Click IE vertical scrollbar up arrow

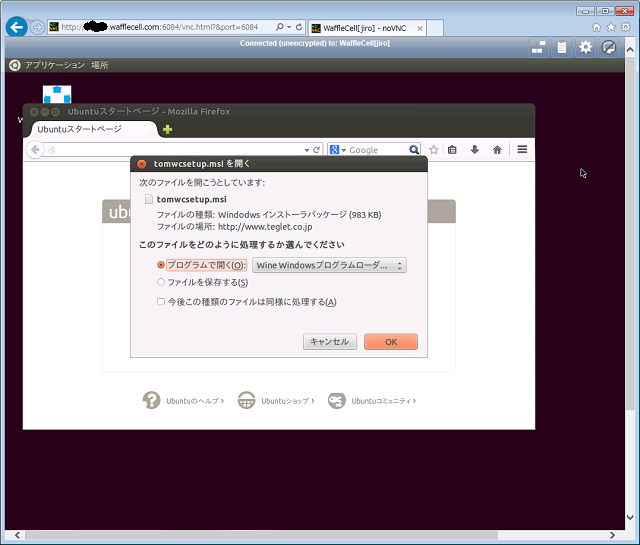[630, 50]
